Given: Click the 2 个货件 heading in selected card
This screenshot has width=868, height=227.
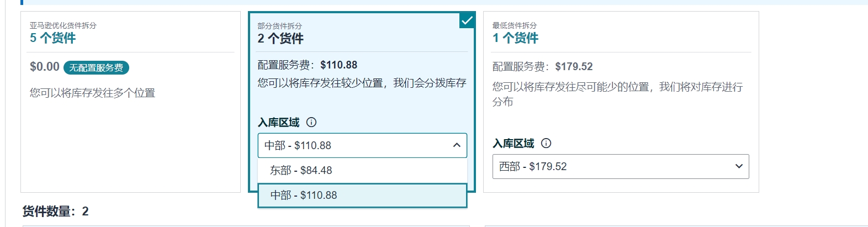Looking at the screenshot, I should pos(280,39).
